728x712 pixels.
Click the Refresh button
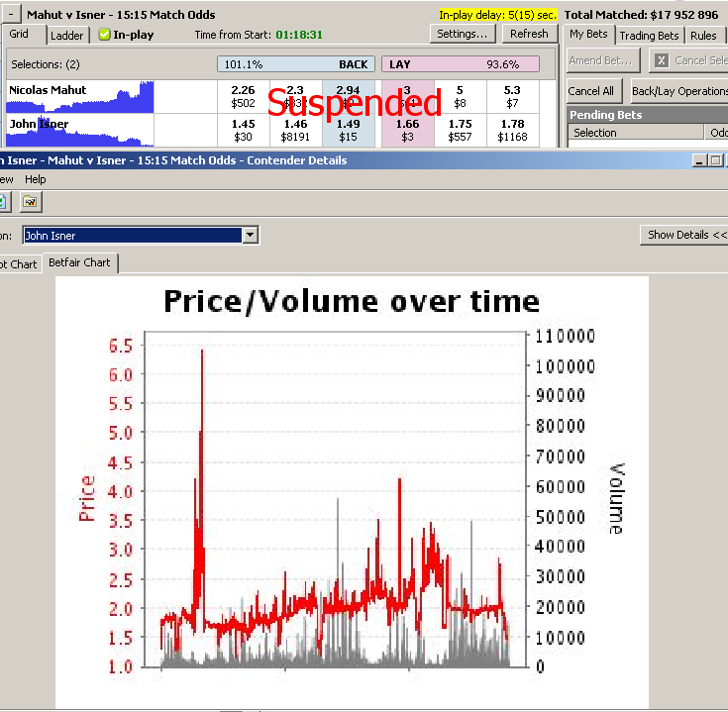(529, 34)
